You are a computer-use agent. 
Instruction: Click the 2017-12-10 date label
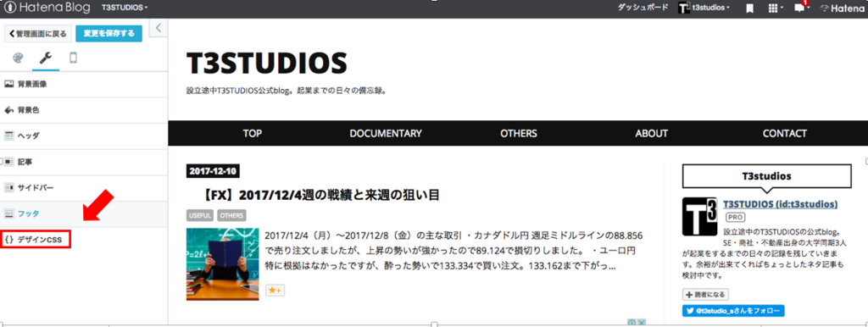pyautogui.click(x=213, y=171)
